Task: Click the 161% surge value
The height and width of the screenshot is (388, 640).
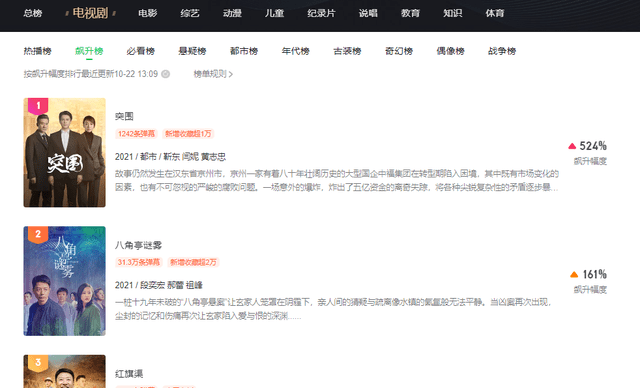Action: 595,275
